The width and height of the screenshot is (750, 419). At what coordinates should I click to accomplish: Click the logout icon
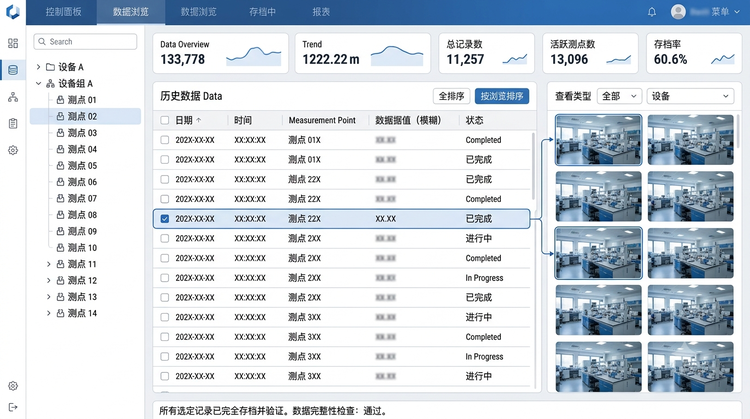click(13, 407)
